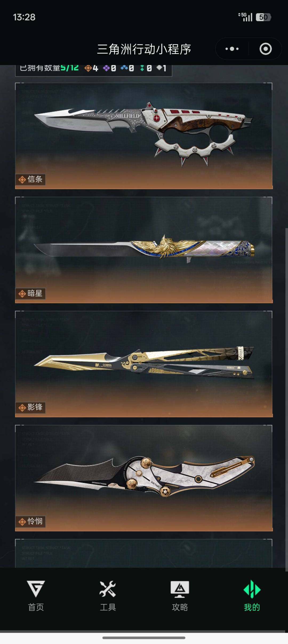This screenshot has width=288, height=644.
Task: Open the 信条 knuckle knife skin card
Action: tap(144, 136)
